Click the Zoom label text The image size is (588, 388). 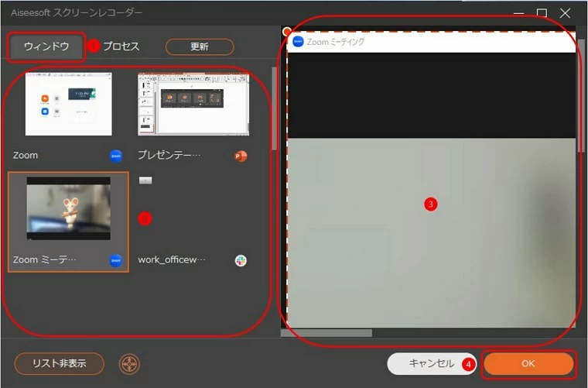26,156
